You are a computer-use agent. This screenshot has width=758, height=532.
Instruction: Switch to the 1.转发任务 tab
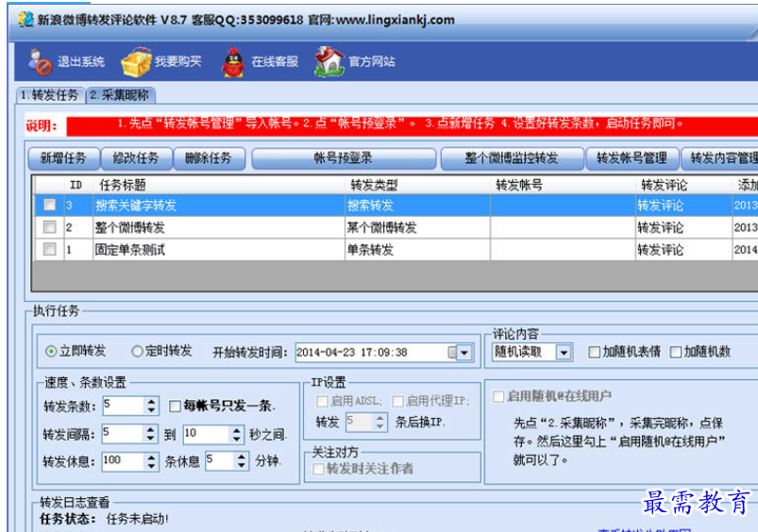pyautogui.click(x=50, y=95)
